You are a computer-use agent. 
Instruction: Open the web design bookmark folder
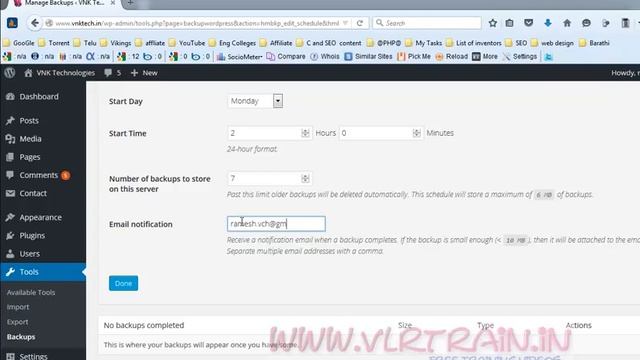pyautogui.click(x=553, y=43)
